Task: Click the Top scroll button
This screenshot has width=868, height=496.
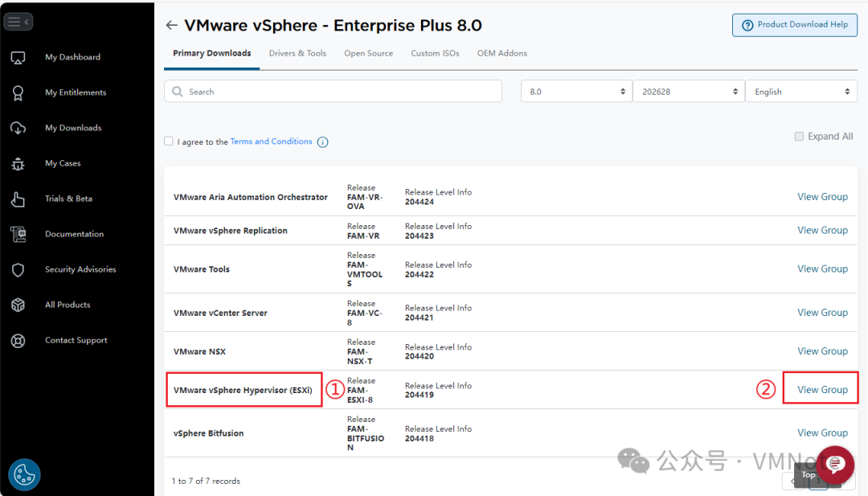Action: (x=808, y=474)
